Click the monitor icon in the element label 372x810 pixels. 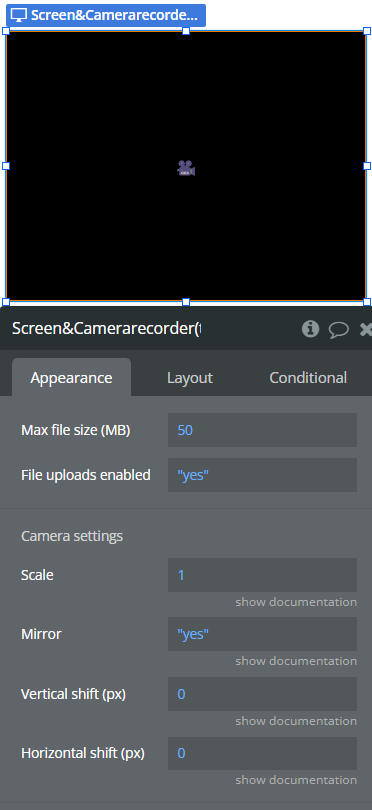tap(19, 15)
